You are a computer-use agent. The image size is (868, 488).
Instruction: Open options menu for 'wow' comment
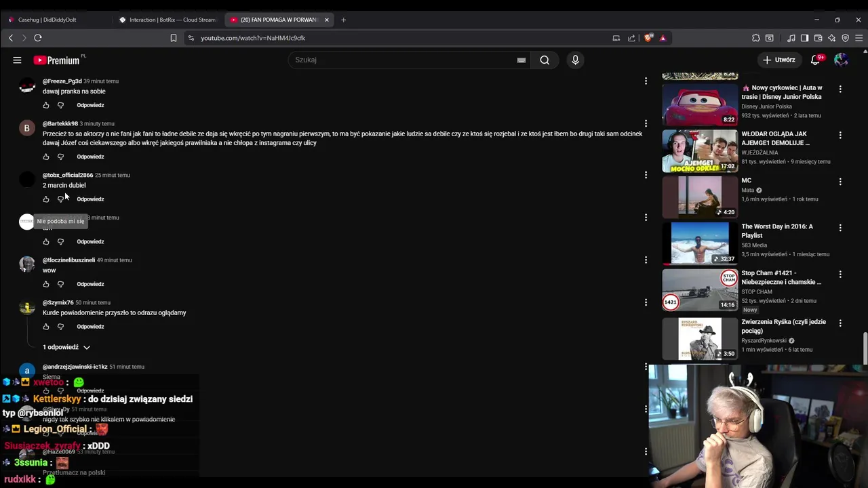click(x=646, y=260)
